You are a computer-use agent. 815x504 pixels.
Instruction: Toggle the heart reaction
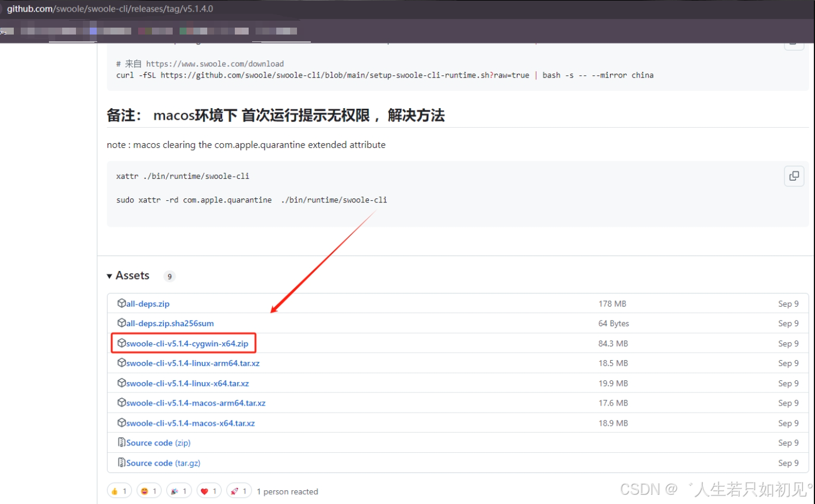(x=208, y=490)
